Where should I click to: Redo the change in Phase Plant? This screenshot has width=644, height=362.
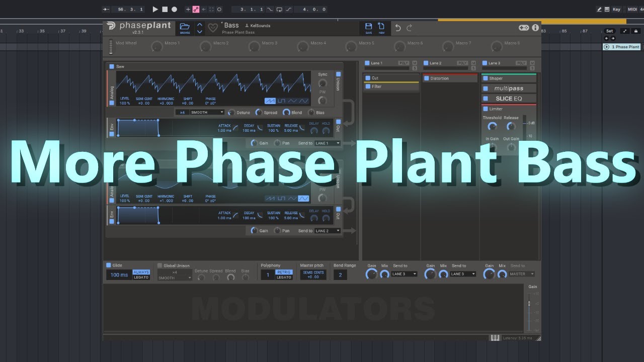pos(409,28)
